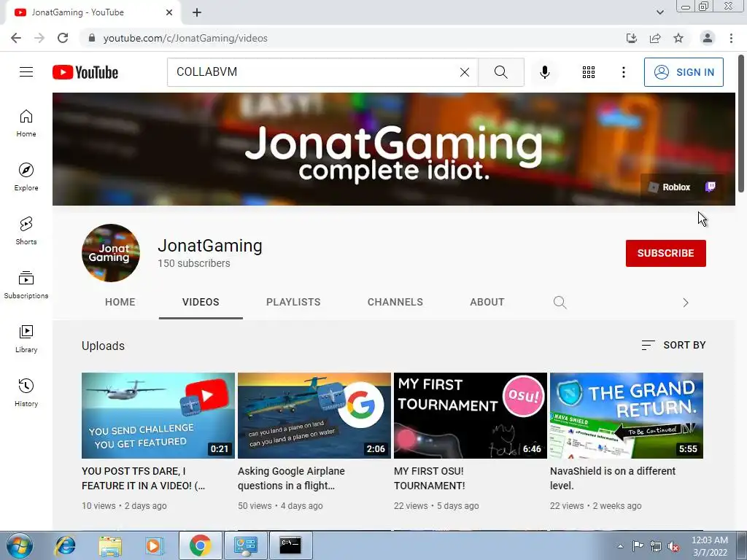This screenshot has height=560, width=747.
Task: Open History in the sidebar
Action: [x=26, y=392]
